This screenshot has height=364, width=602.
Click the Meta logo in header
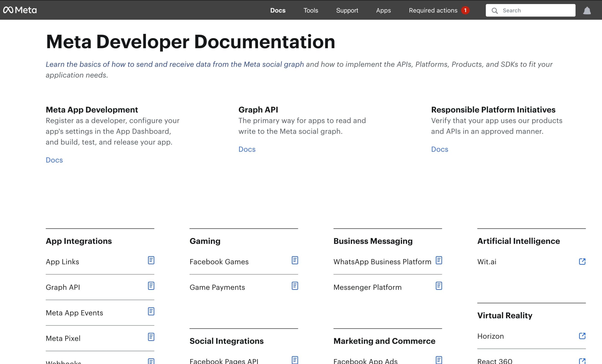[20, 10]
